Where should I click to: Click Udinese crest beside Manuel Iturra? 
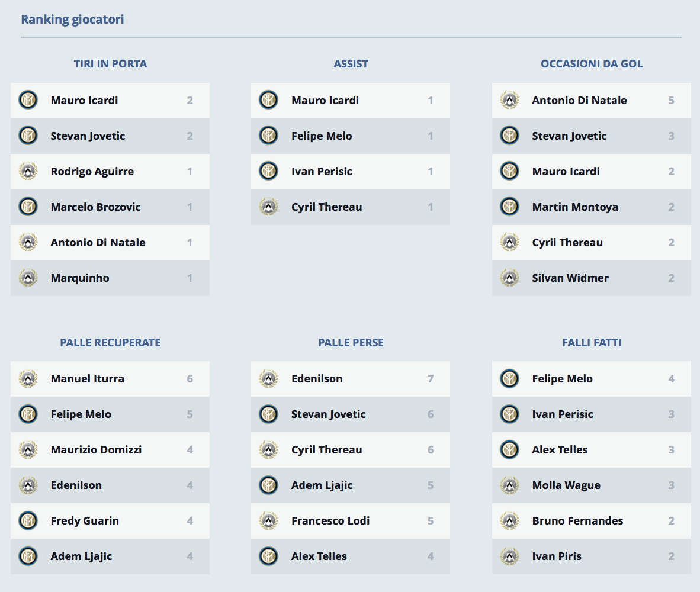[x=28, y=378]
